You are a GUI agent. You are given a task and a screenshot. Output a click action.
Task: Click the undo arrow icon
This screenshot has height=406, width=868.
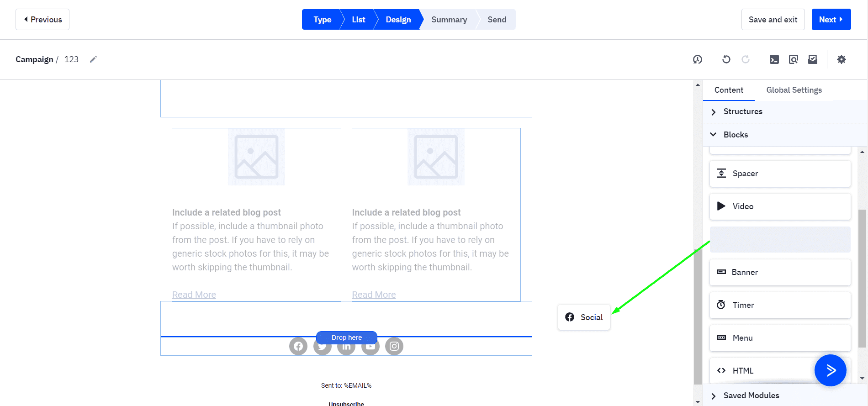[x=726, y=59]
